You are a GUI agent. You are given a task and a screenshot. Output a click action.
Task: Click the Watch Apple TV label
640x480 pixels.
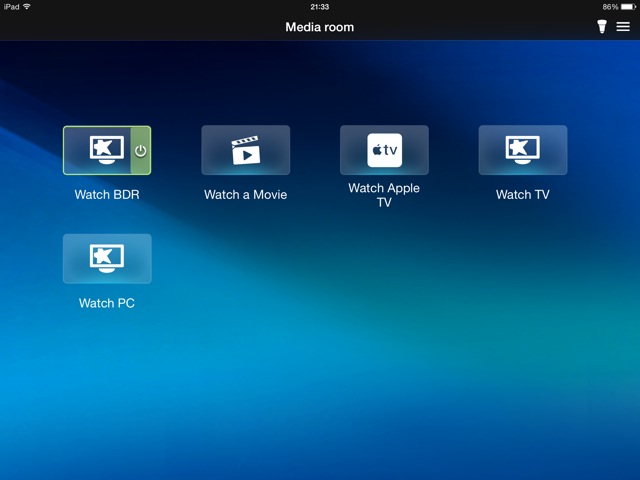(384, 195)
